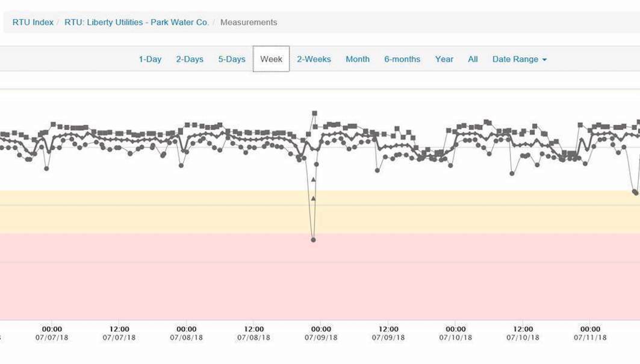Click the triangle marker just above the yellow band

point(313,179)
